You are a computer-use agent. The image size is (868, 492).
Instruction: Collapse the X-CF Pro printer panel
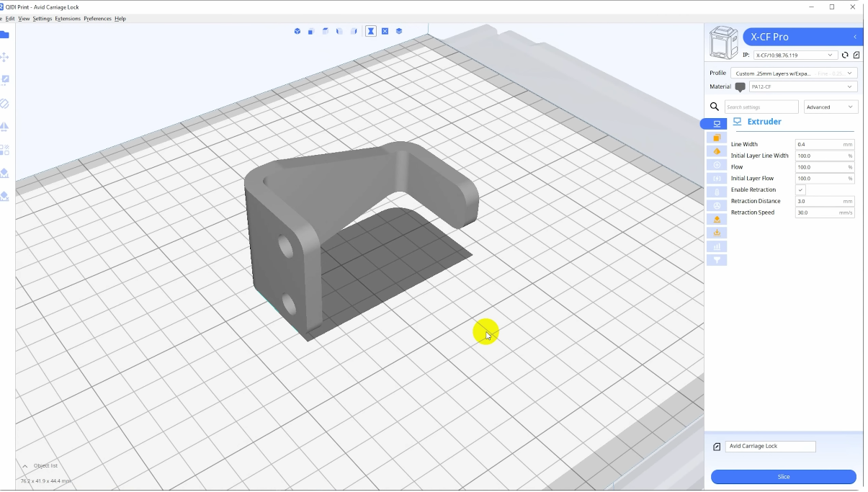click(x=855, y=37)
